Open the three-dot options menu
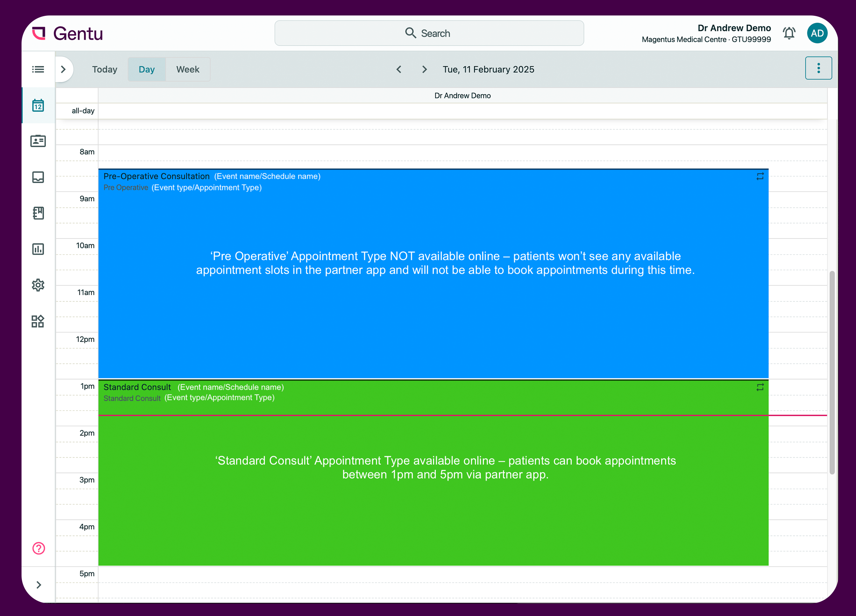The width and height of the screenshot is (856, 616). (818, 69)
